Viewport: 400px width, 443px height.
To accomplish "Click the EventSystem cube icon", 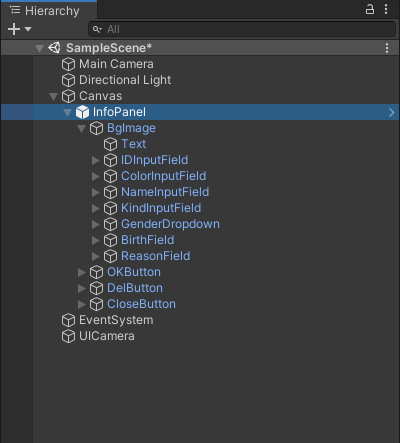I will pos(68,320).
